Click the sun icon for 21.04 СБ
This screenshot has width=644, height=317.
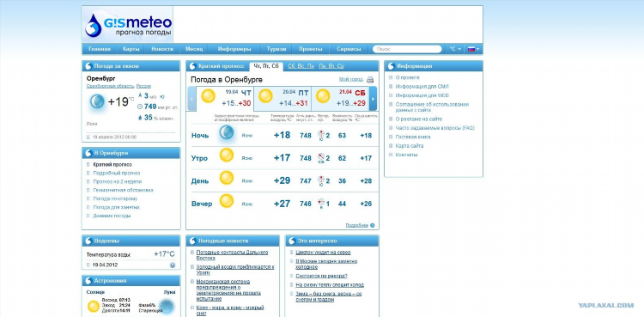(323, 96)
